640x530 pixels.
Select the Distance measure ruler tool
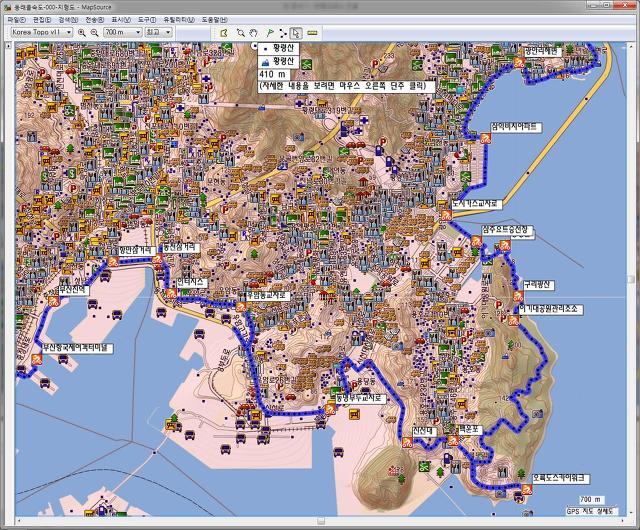312,33
